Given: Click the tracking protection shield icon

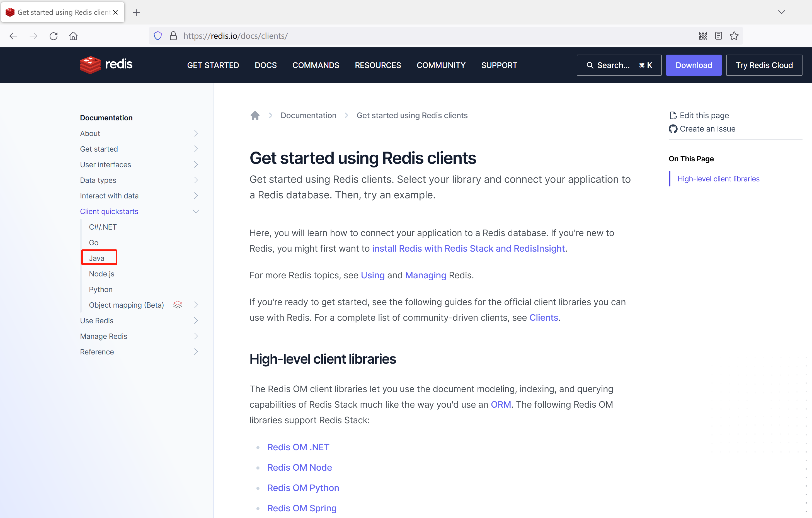Looking at the screenshot, I should click(157, 36).
